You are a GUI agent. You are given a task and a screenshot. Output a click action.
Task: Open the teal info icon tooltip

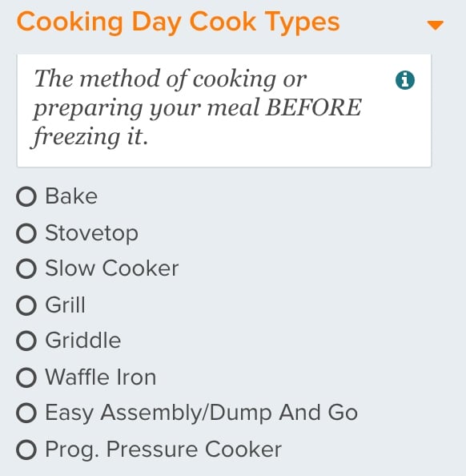pos(405,80)
